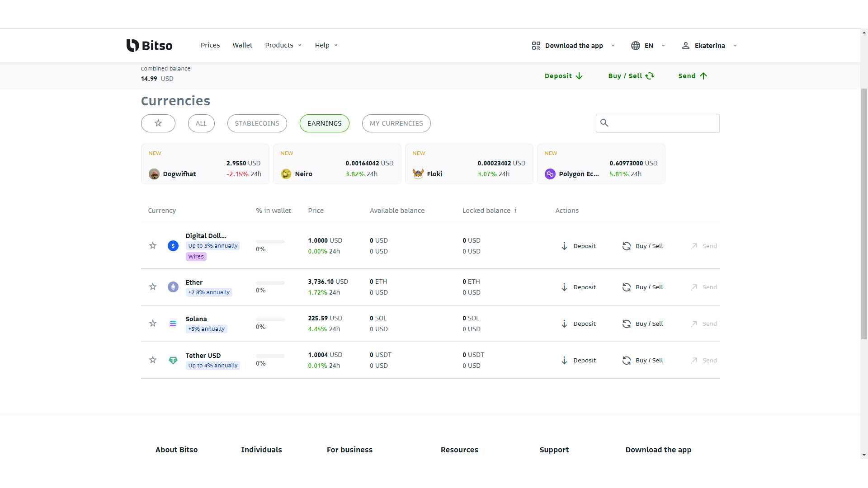Open the Polygon Ecosystem new currency card
Image resolution: width=868 pixels, height=488 pixels.
click(x=601, y=164)
